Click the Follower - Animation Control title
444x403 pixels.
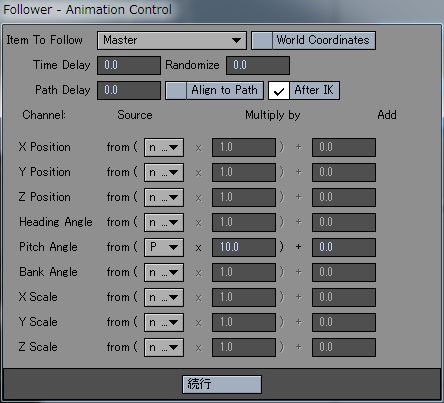click(88, 10)
